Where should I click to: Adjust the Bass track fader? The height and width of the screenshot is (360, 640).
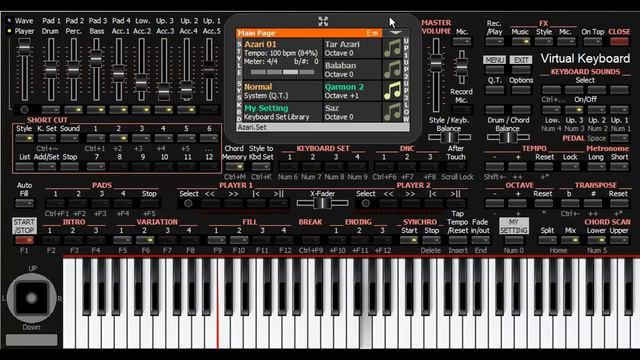96,59
